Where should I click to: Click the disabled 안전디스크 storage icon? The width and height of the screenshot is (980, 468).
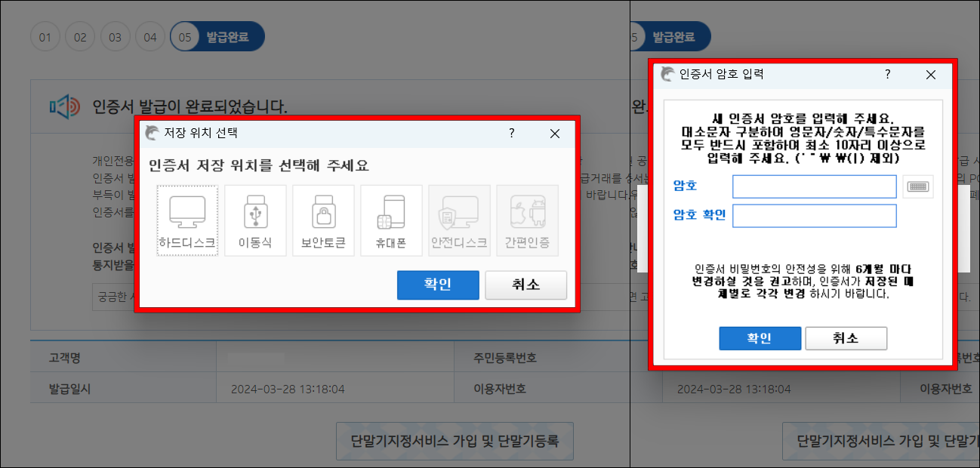459,220
